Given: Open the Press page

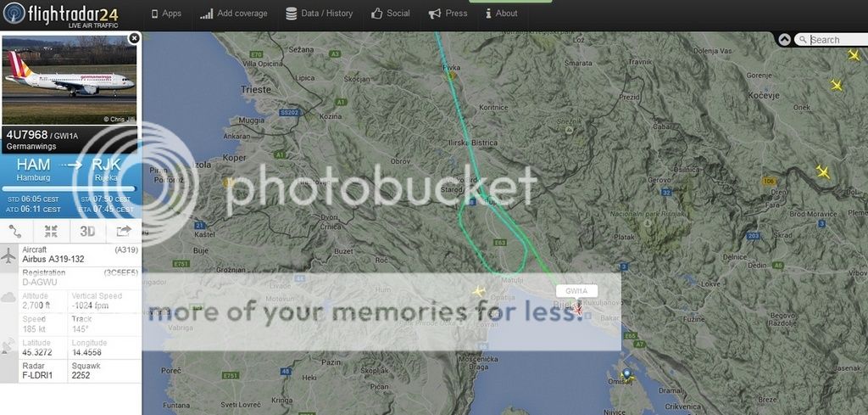Looking at the screenshot, I should 448,14.
